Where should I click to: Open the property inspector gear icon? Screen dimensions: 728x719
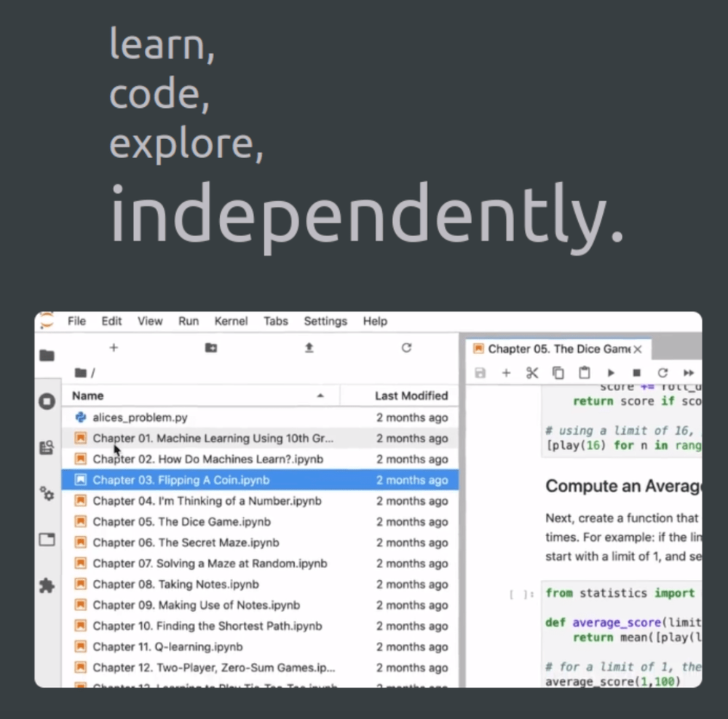coord(47,494)
